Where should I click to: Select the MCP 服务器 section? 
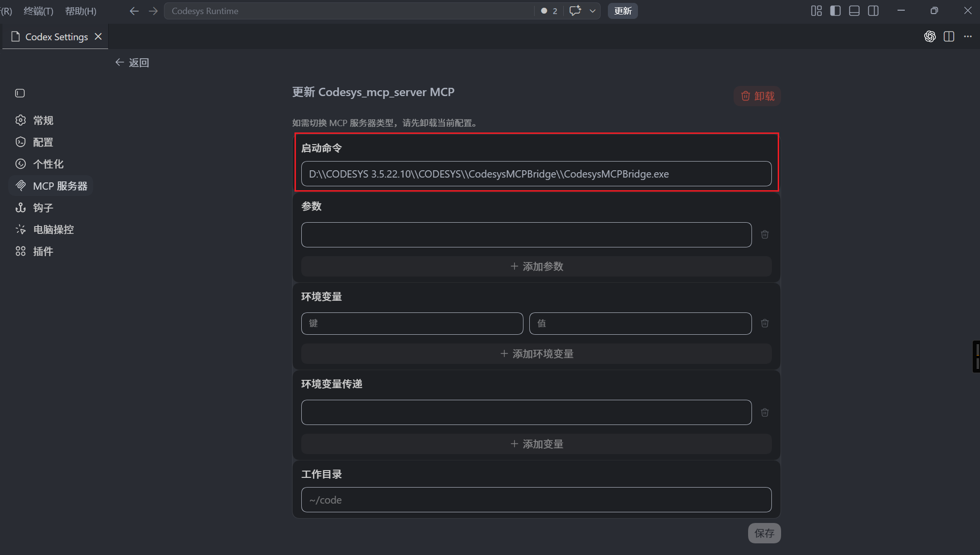click(x=51, y=186)
